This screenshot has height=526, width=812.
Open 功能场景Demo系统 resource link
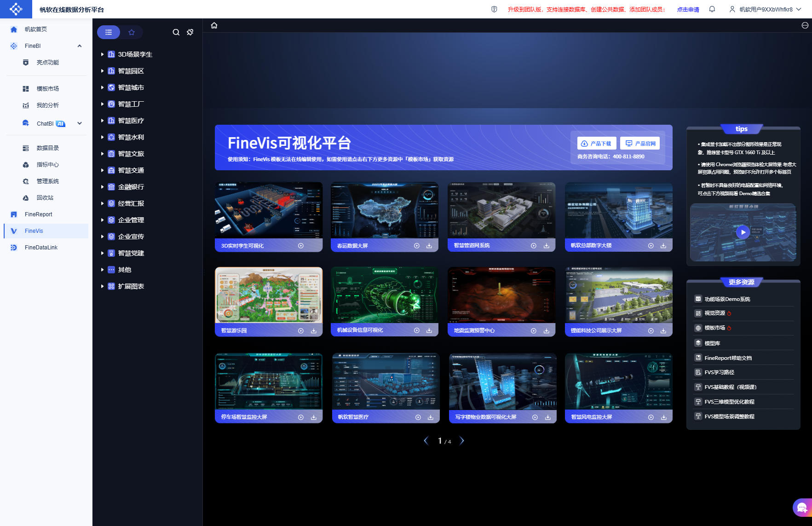click(727, 299)
